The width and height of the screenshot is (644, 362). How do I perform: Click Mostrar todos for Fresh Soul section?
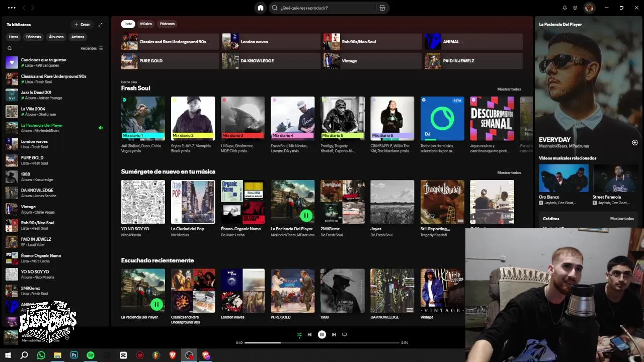coord(509,89)
